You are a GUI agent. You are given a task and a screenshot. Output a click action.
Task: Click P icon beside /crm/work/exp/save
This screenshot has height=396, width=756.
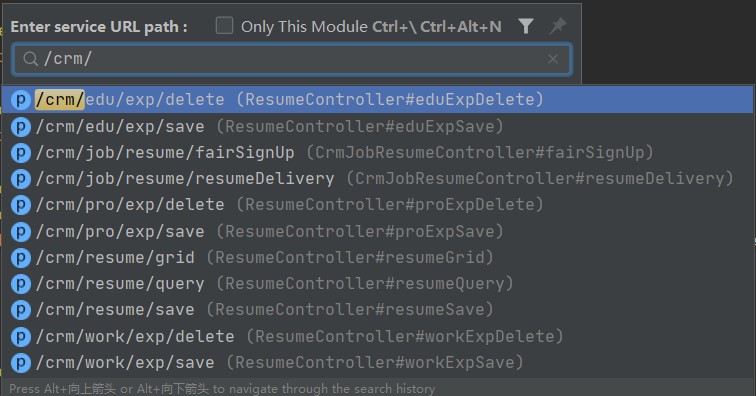[21, 363]
